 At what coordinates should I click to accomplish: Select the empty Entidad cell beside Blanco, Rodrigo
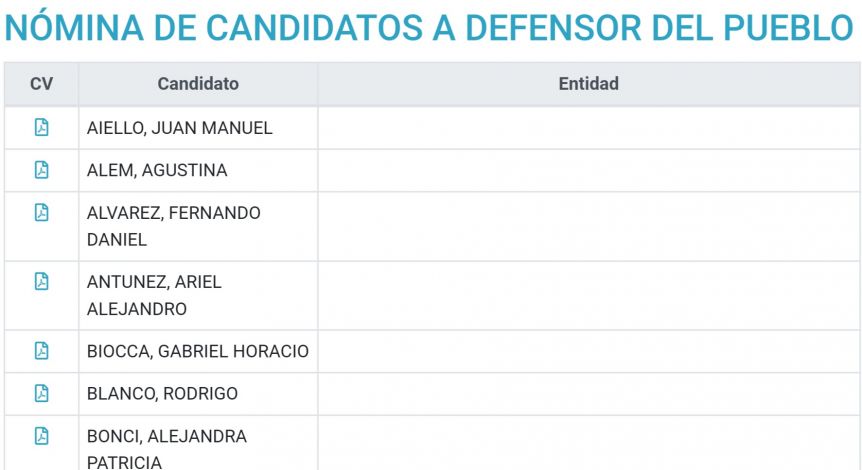coord(589,394)
